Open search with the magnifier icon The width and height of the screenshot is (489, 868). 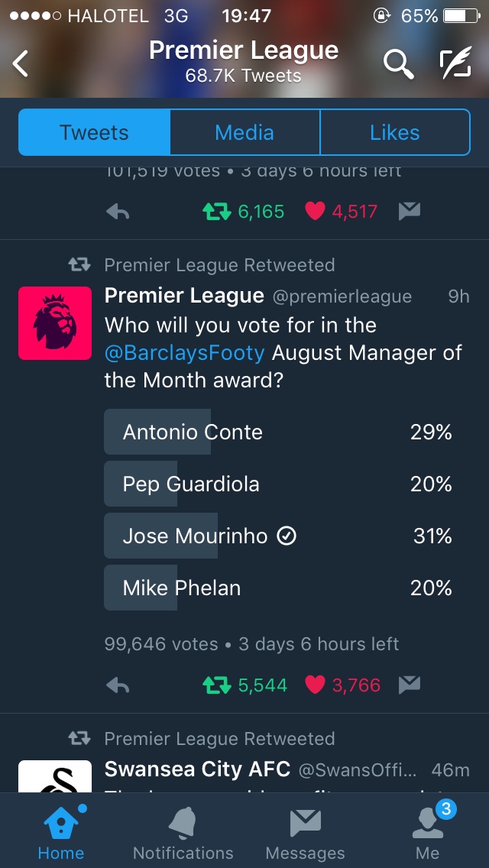point(397,64)
